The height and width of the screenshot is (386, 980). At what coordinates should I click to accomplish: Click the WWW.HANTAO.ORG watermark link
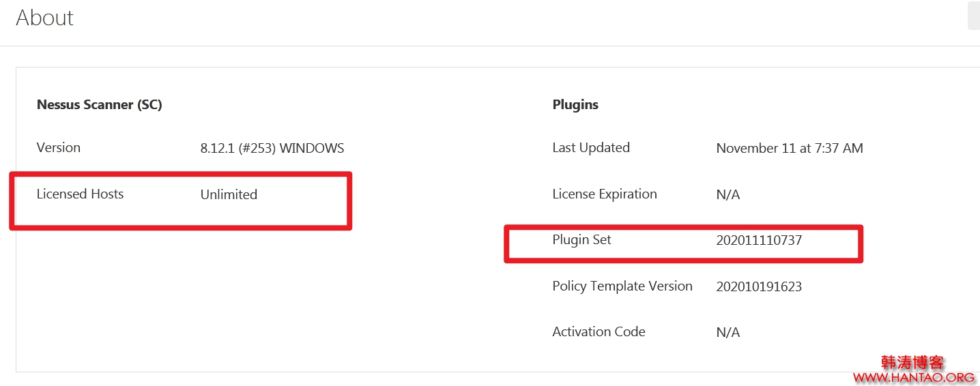coord(914,377)
